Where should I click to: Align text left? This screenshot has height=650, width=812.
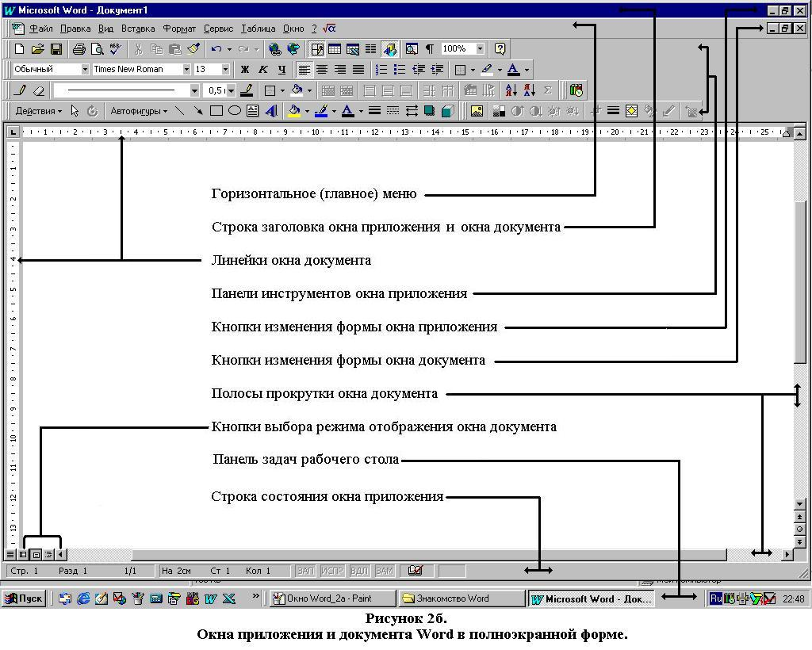point(304,69)
